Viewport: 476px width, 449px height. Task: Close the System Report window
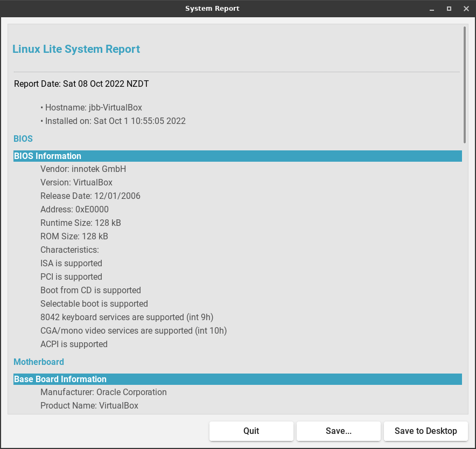(x=466, y=9)
